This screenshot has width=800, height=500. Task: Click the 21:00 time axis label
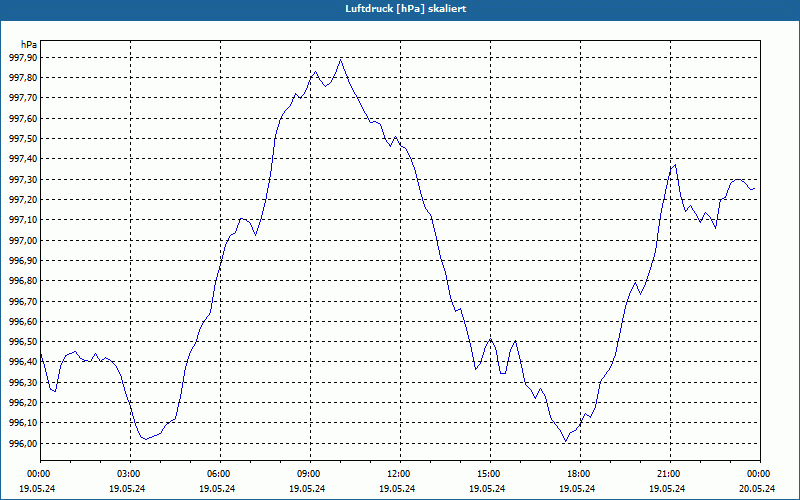click(670, 473)
